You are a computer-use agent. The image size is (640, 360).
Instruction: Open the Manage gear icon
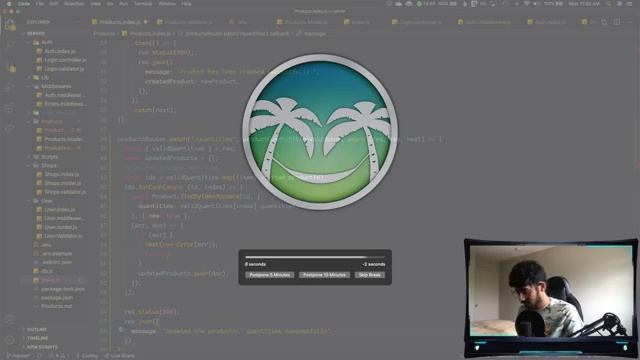9,339
